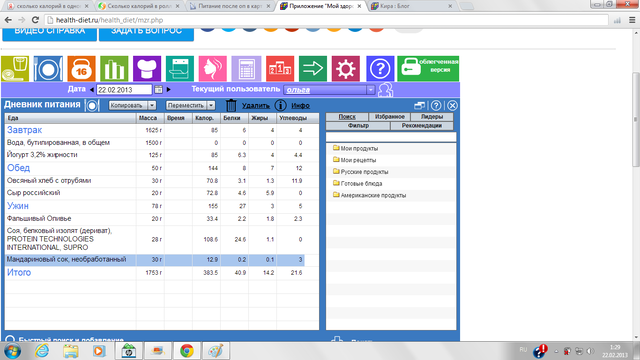The height and width of the screenshot is (360, 640).
Task: Open the Американские продукты folder
Action: tap(369, 195)
